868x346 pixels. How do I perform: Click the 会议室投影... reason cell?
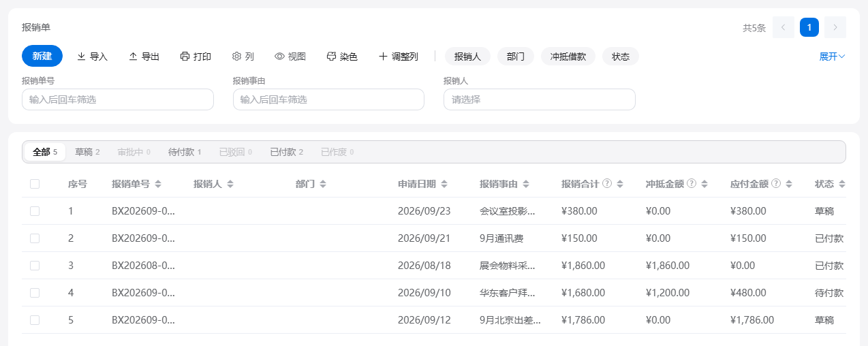tap(508, 211)
